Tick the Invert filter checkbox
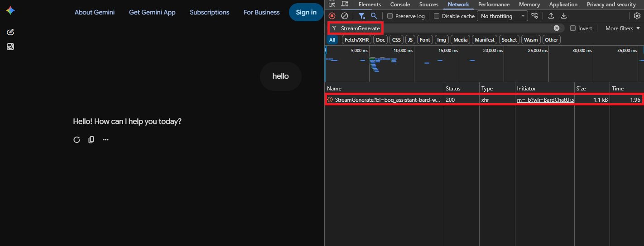This screenshot has width=644, height=246. coord(573,28)
